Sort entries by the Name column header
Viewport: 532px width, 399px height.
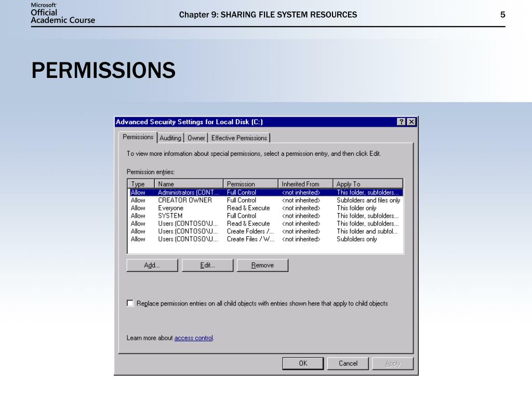point(189,184)
